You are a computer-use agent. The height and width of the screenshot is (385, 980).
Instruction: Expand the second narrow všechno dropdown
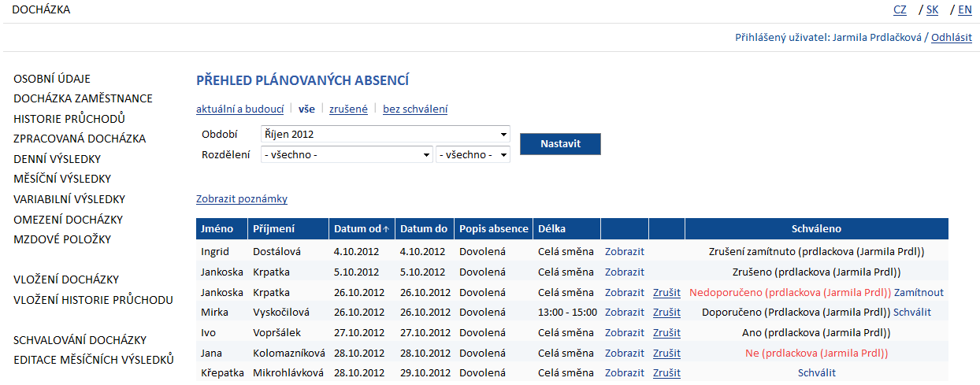(473, 155)
